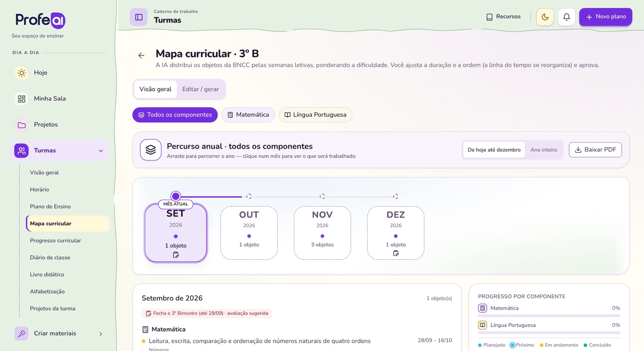Switch to Editar / gerar tab
644x351 pixels.
click(x=201, y=89)
